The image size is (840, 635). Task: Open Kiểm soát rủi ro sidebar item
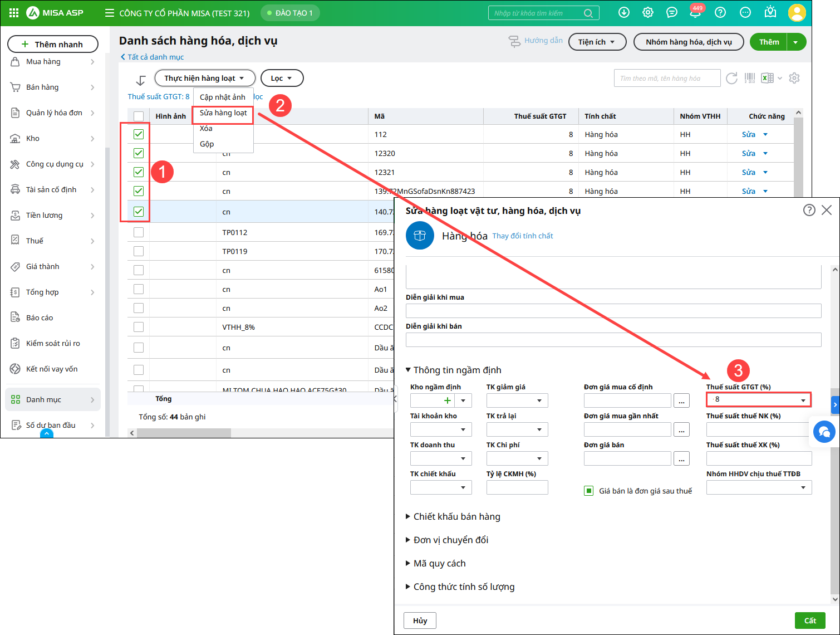[x=53, y=343]
